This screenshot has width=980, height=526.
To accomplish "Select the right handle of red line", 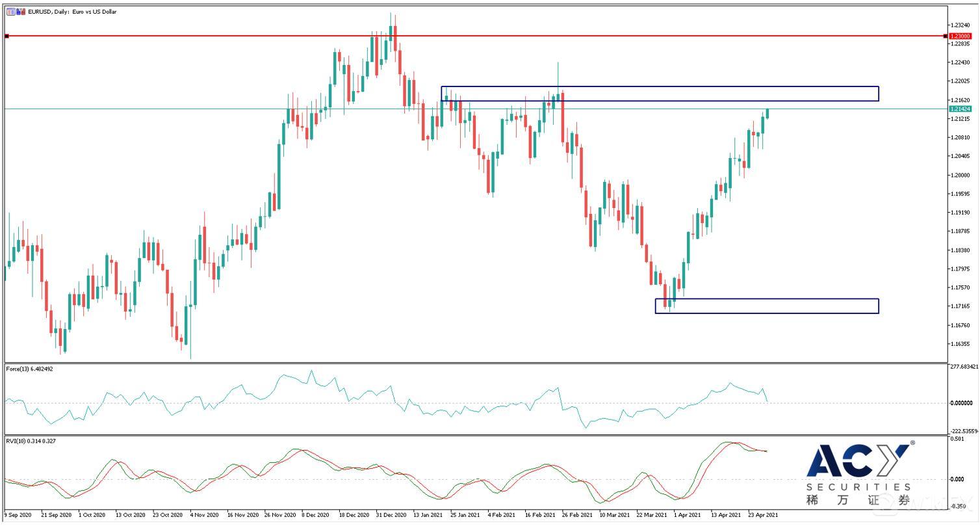I will (x=945, y=36).
